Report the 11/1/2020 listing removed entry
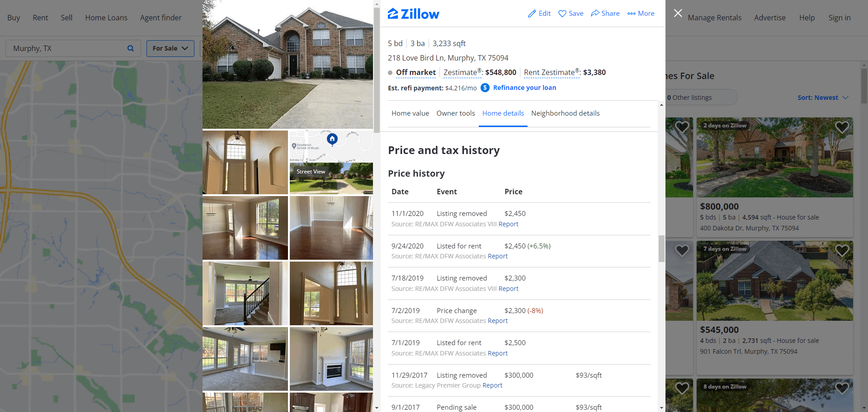The height and width of the screenshot is (412, 868). [509, 224]
